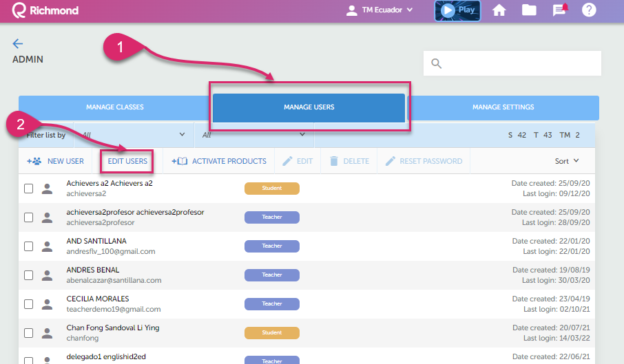This screenshot has height=364, width=624.
Task: Open the first 'All' filter dropdown
Action: pos(134,135)
